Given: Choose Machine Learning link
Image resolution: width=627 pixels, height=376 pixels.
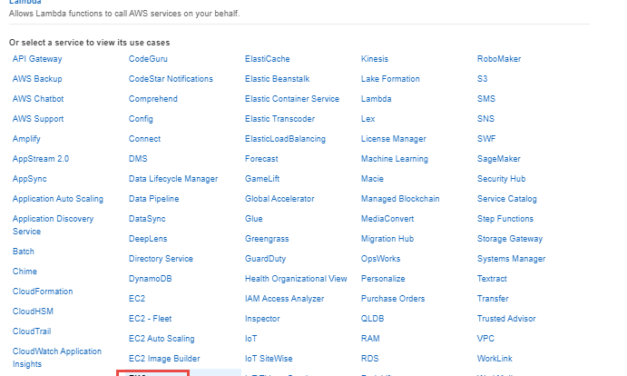Looking at the screenshot, I should tap(395, 159).
